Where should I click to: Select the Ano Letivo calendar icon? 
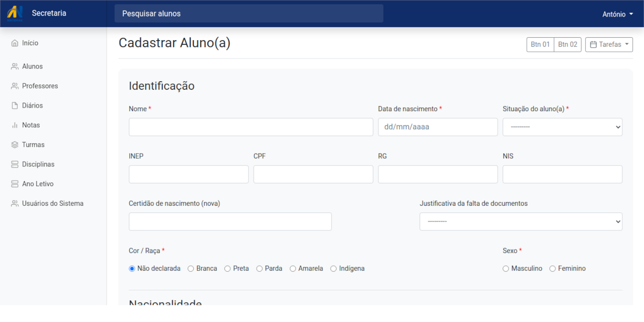pos(15,184)
